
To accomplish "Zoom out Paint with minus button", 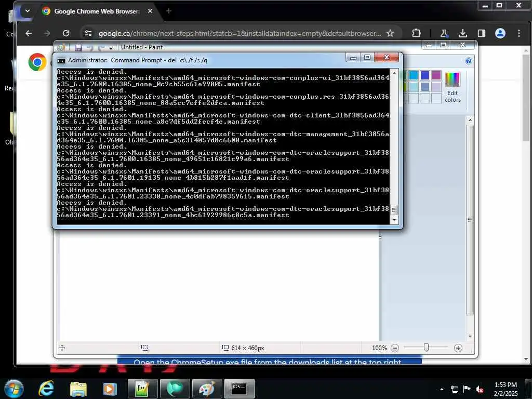I will point(395,348).
